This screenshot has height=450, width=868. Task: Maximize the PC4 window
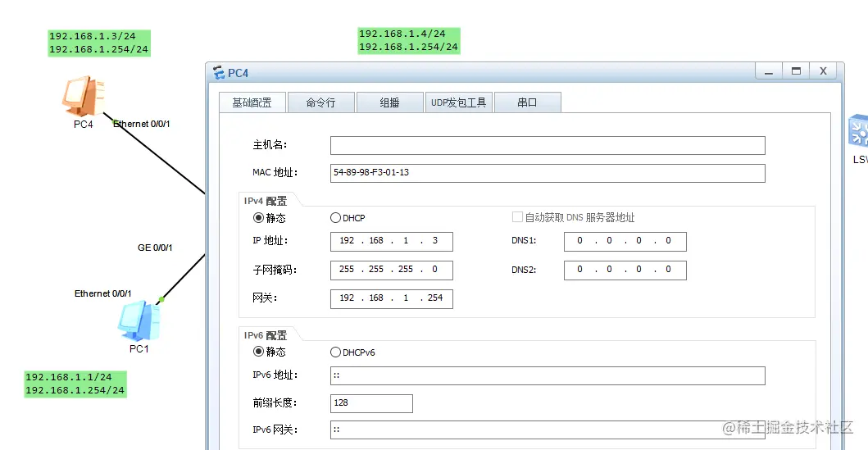tap(796, 71)
